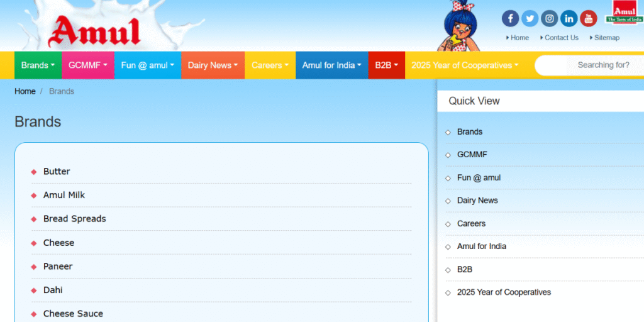
Task: Select Amul for India in Quick View
Action: 481,247
